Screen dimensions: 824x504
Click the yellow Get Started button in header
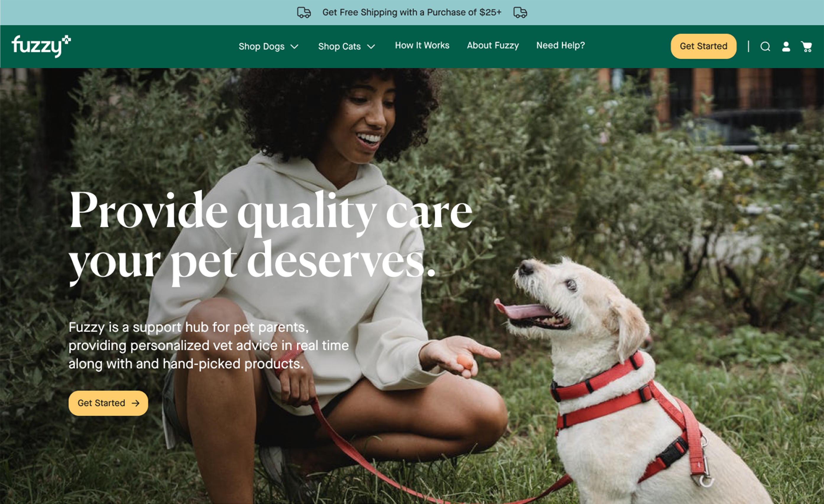(703, 46)
